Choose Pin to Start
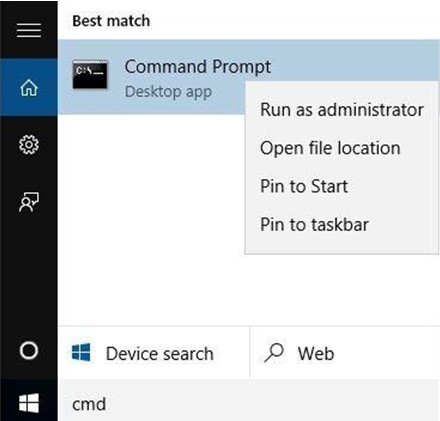Image resolution: width=440 pixels, height=421 pixels. click(342, 186)
